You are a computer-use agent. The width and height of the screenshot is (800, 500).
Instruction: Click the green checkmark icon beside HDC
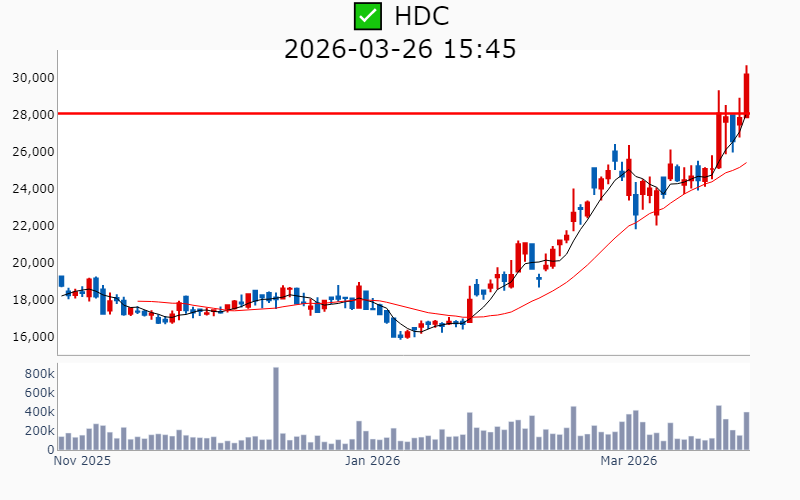(368, 16)
